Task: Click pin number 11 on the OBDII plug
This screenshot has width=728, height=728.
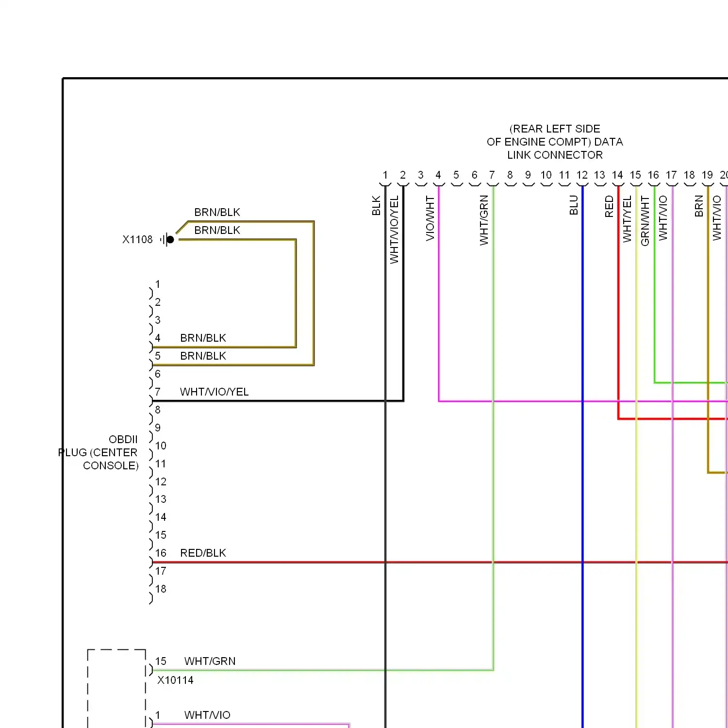Action: (161, 463)
